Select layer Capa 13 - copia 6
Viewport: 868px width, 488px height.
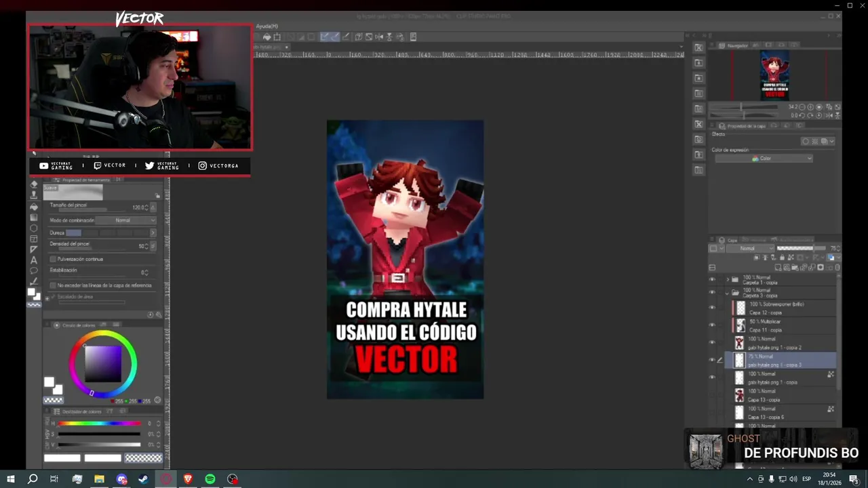pos(780,412)
